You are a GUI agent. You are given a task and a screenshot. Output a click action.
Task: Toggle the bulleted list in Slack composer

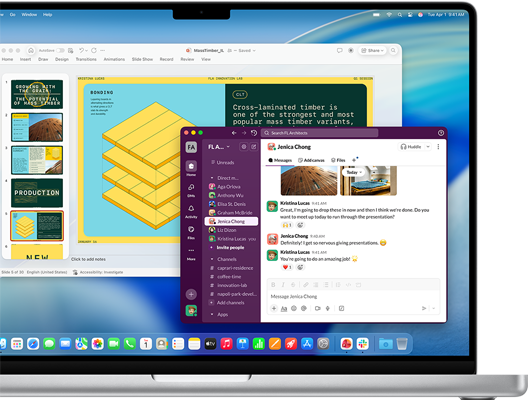[326, 285]
